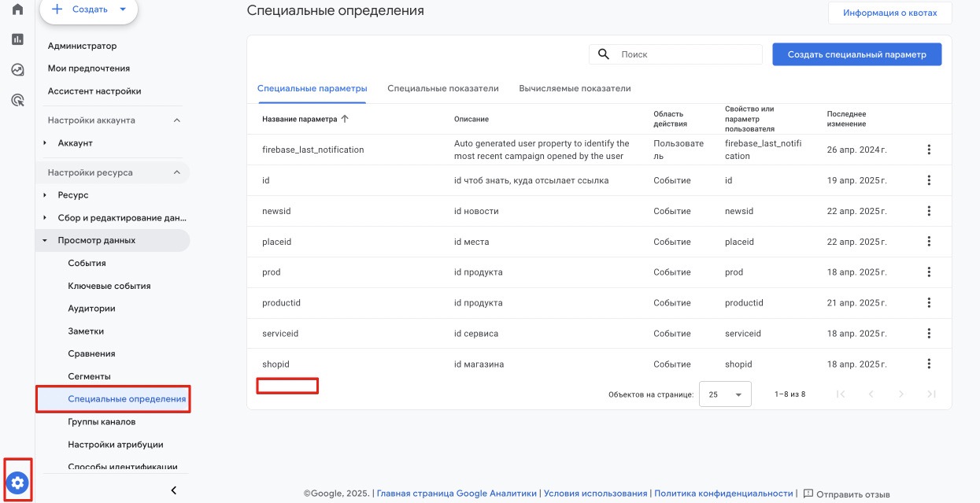The height and width of the screenshot is (503, 980).
Task: Open the Информация о квотах button
Action: click(x=889, y=13)
